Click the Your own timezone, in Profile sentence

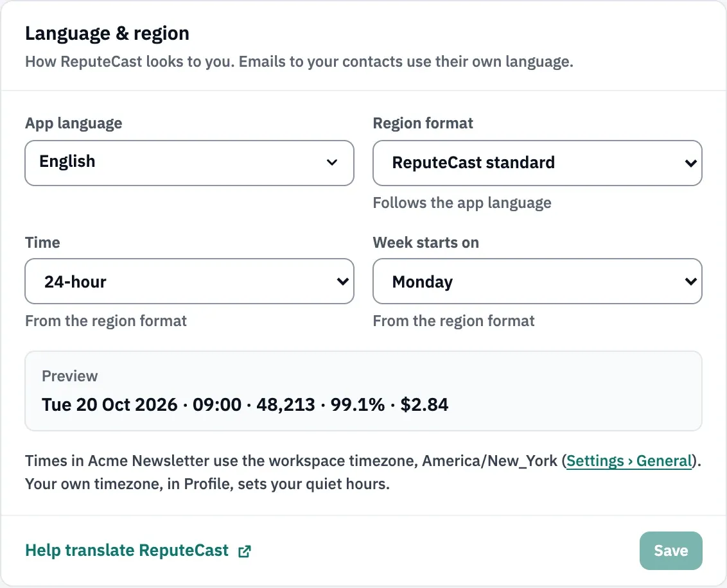pos(207,484)
